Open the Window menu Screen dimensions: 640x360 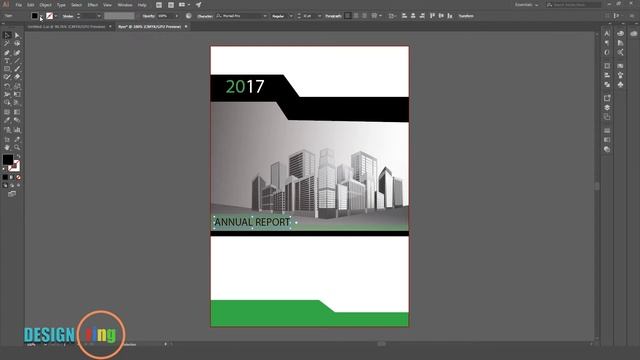(x=125, y=5)
